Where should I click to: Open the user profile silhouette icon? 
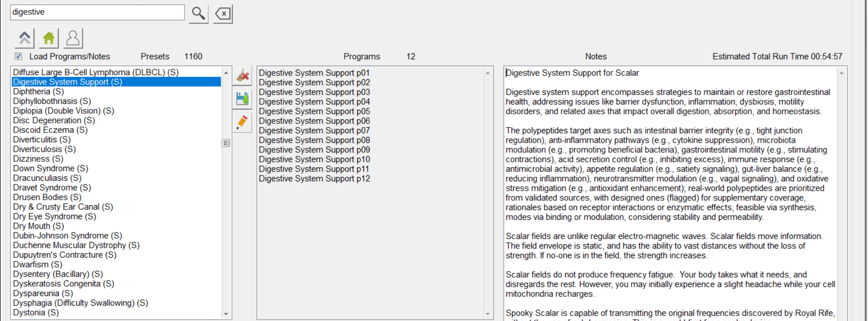(x=73, y=38)
